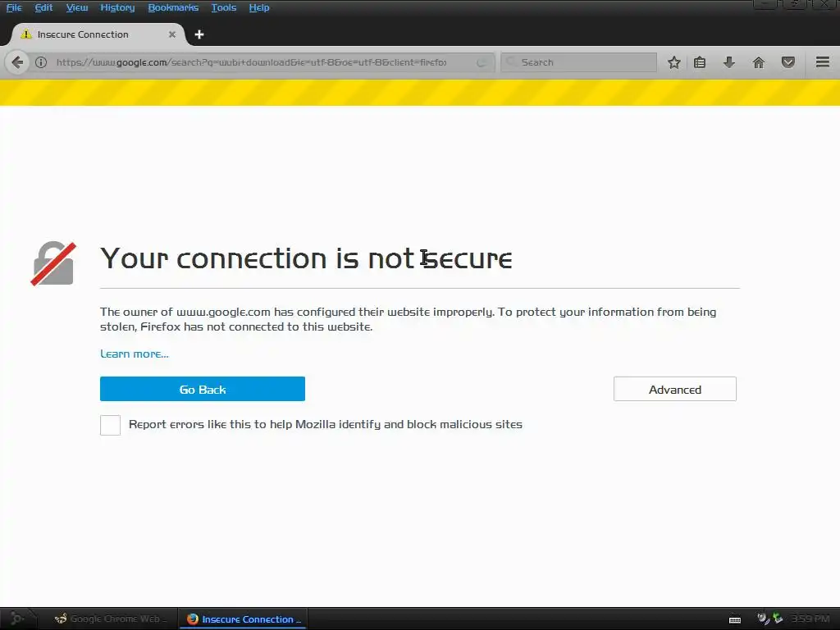Follow the Learn more link
The image size is (840, 630).
(x=135, y=354)
